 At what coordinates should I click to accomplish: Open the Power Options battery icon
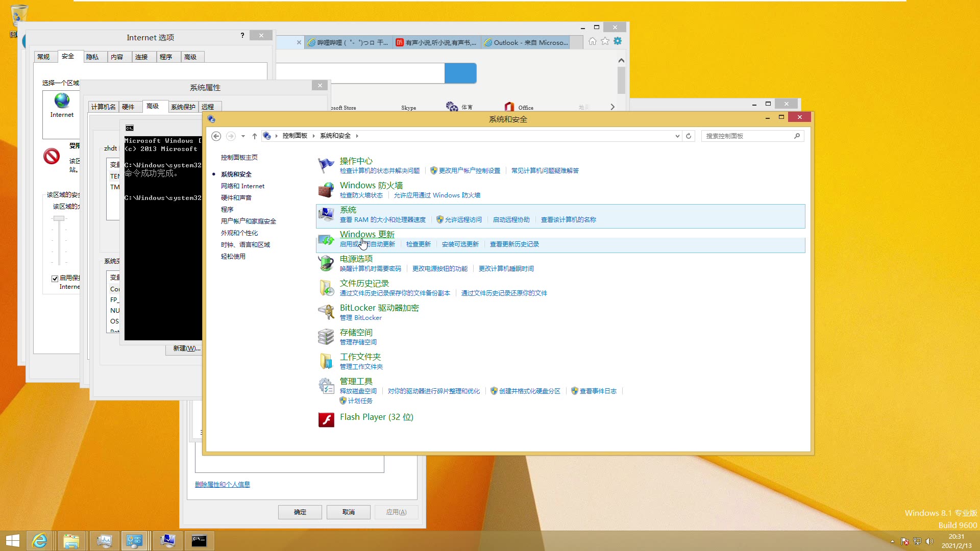pyautogui.click(x=326, y=263)
